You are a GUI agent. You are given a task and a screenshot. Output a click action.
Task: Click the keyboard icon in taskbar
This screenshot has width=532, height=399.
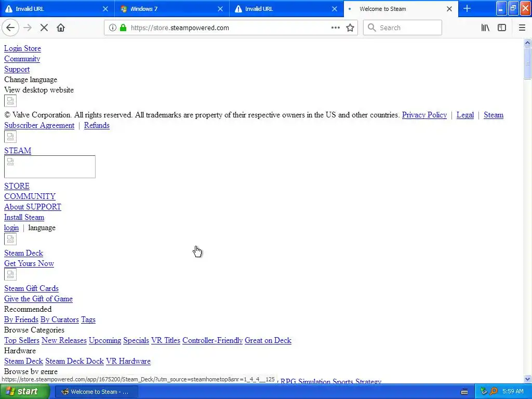pos(464,392)
